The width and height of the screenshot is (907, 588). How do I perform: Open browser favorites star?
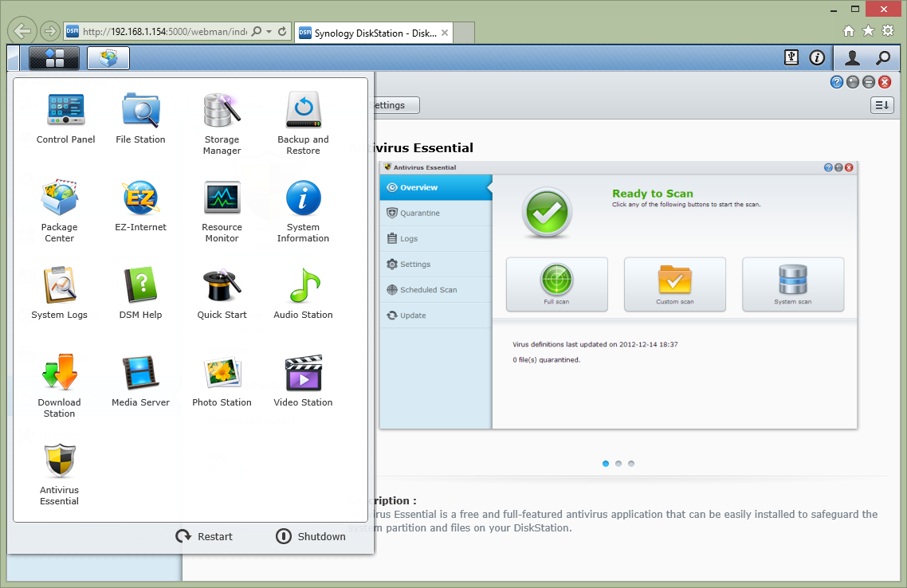pos(868,30)
